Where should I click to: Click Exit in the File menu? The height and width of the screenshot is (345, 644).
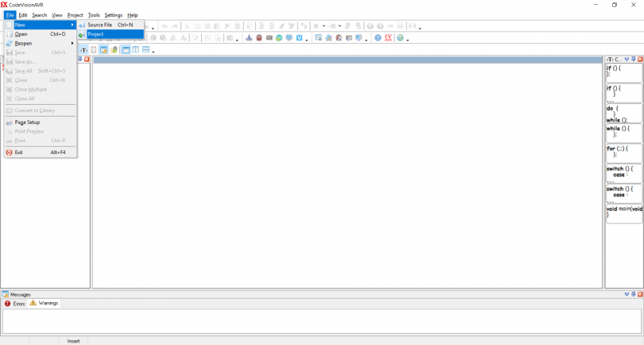point(19,152)
